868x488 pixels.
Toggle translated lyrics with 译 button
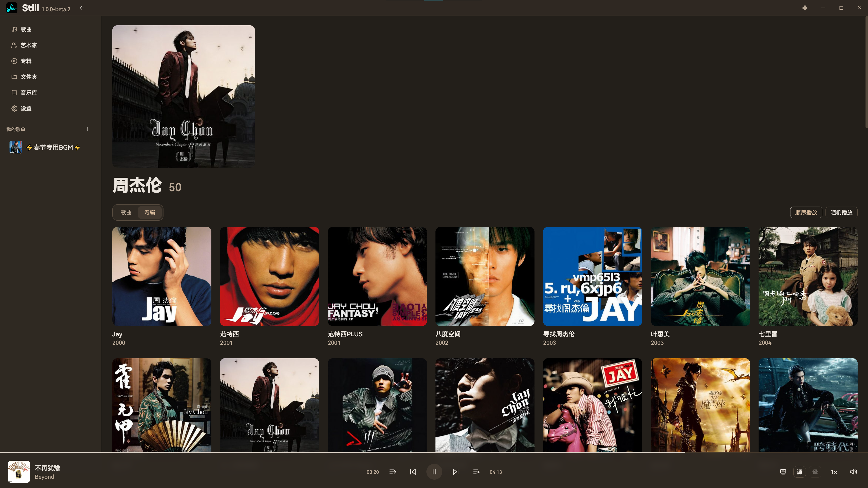[815, 472]
